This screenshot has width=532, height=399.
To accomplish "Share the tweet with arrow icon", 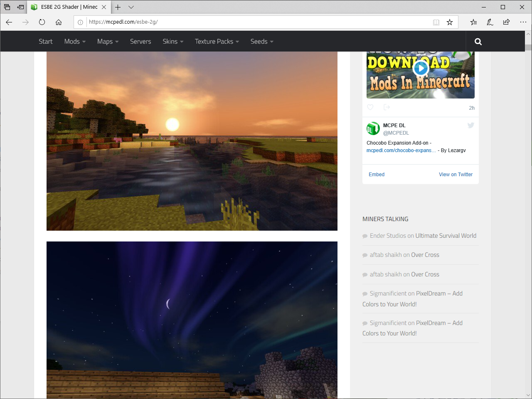I will click(x=387, y=107).
